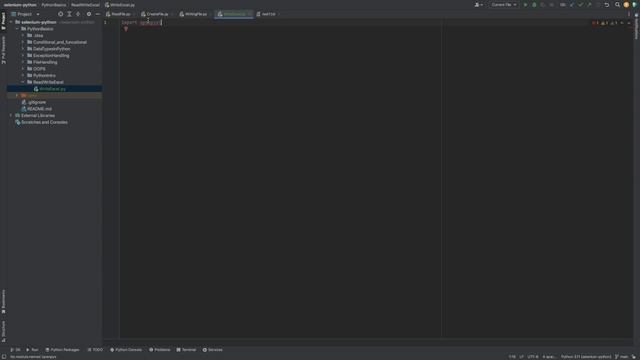Image resolution: width=640 pixels, height=360 pixels.
Task: Select the PythonIntro folder in tree
Action: point(44,76)
